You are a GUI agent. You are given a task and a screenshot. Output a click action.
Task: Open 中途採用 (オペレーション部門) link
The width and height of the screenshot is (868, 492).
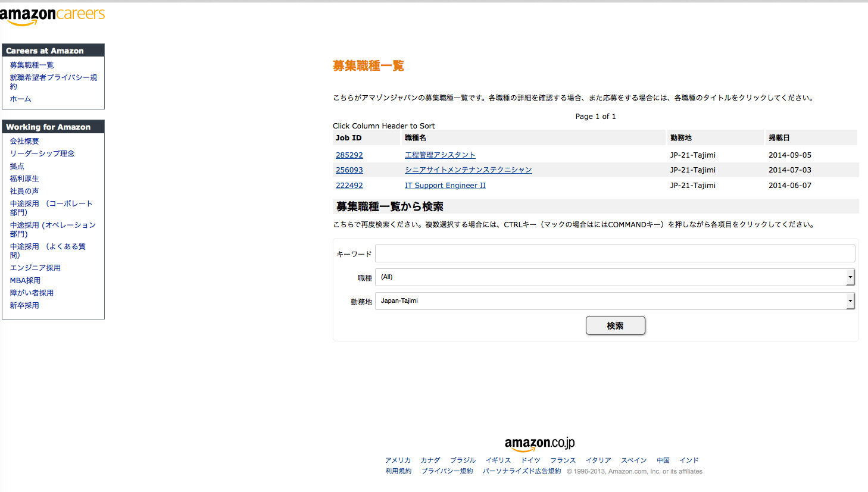pos(52,229)
